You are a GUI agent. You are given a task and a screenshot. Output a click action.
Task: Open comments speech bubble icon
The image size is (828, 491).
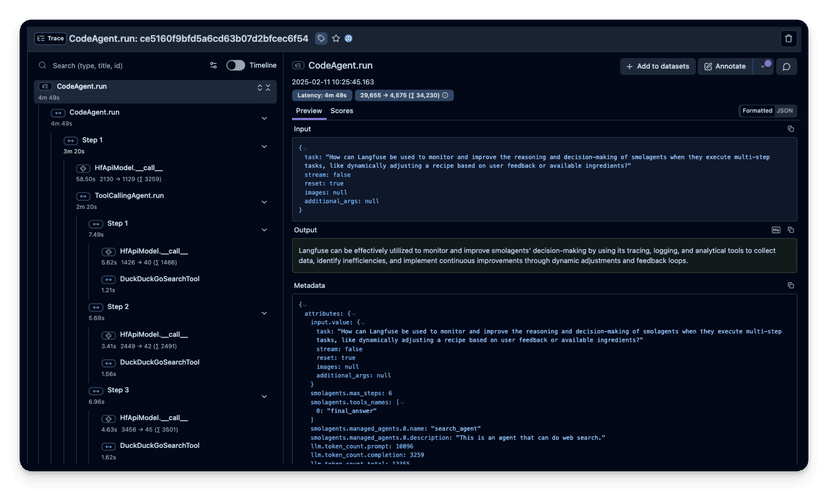pos(786,67)
